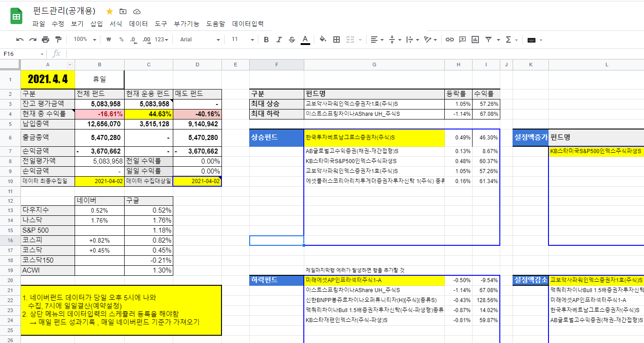The width and height of the screenshot is (644, 343).
Task: Open the borders tool
Action: coord(337,40)
